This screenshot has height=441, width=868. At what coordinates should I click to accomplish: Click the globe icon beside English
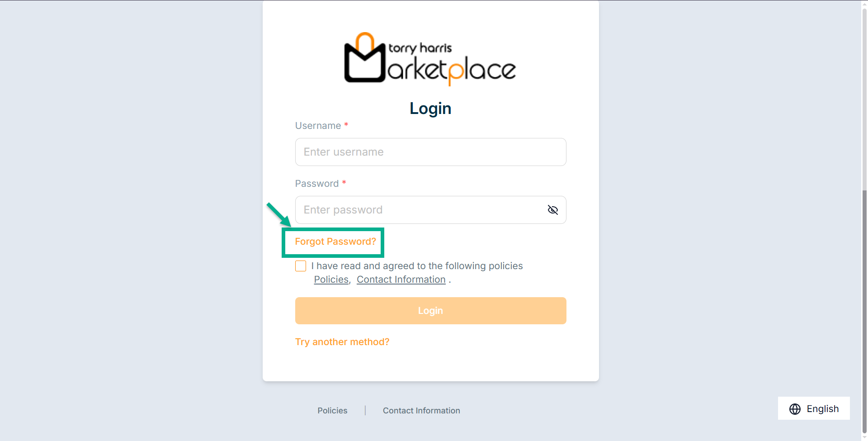pos(795,409)
